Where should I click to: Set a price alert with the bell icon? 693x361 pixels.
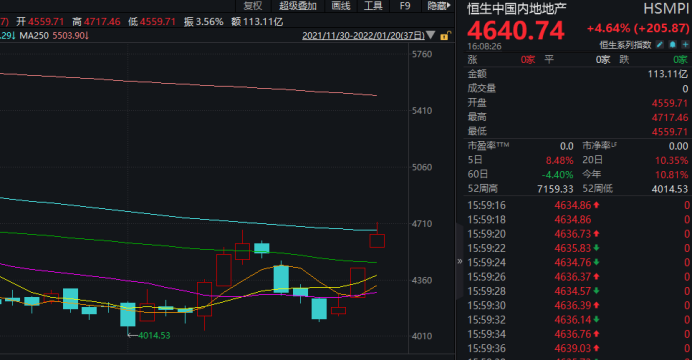(673, 45)
